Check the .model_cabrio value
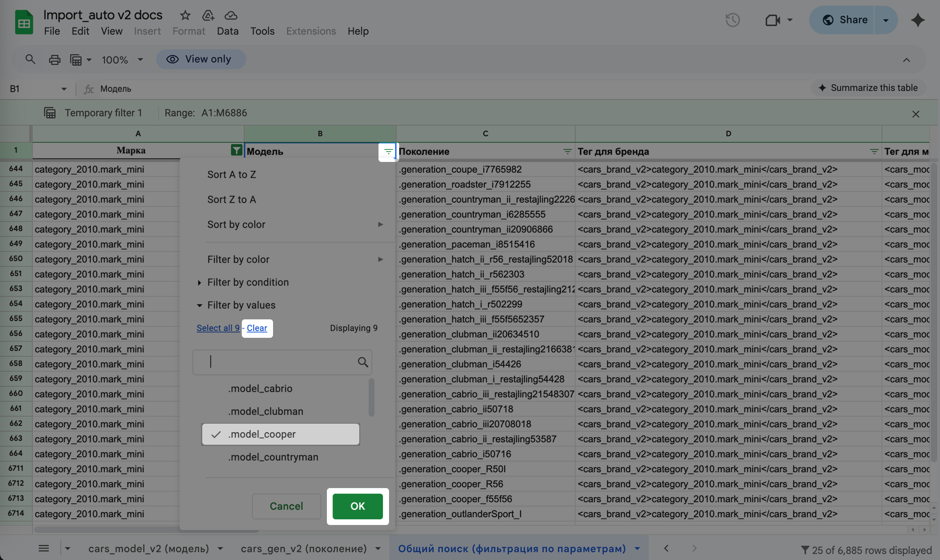Viewport: 940px width, 560px height. coord(260,389)
